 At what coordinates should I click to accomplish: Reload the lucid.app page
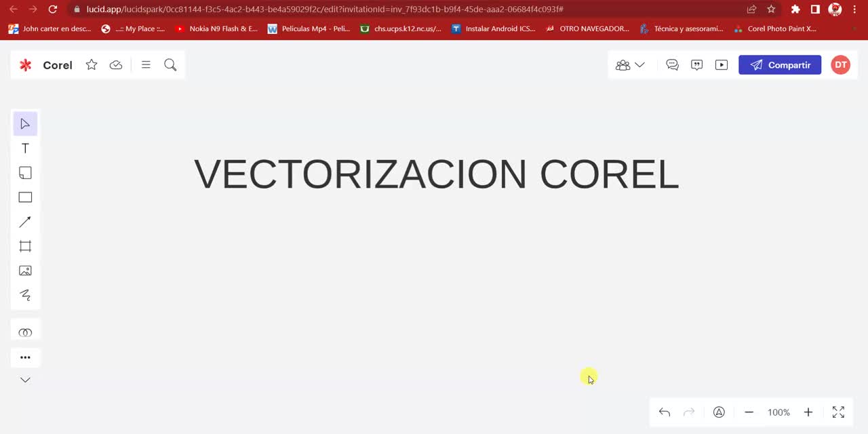click(53, 9)
